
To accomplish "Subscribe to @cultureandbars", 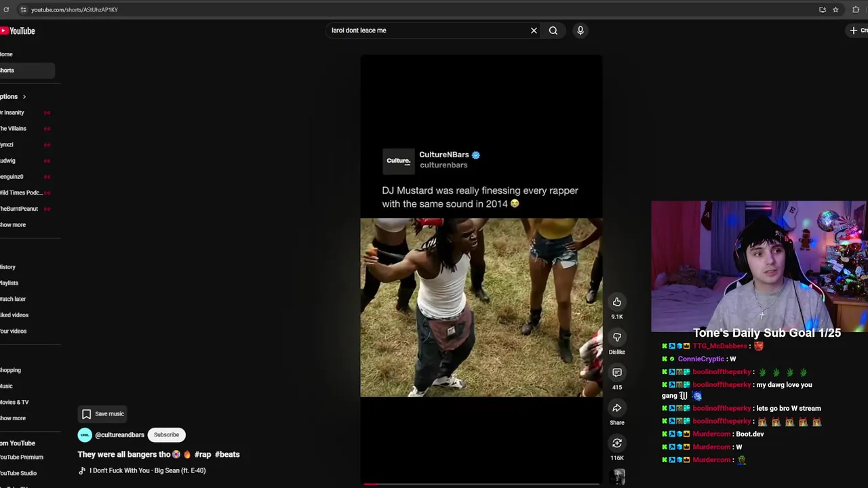I will click(166, 434).
